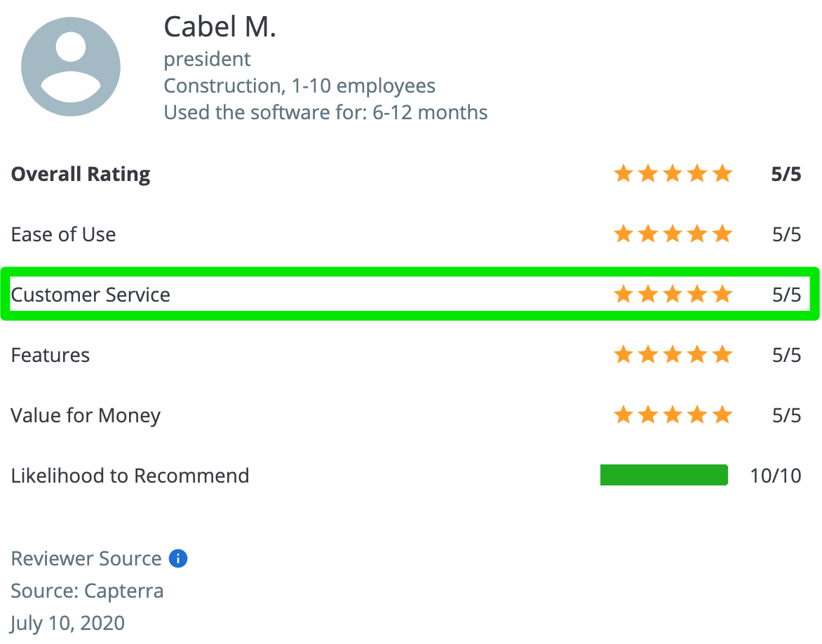Click the green Likelihood to Recommend bar
This screenshot has width=822, height=644.
(663, 475)
